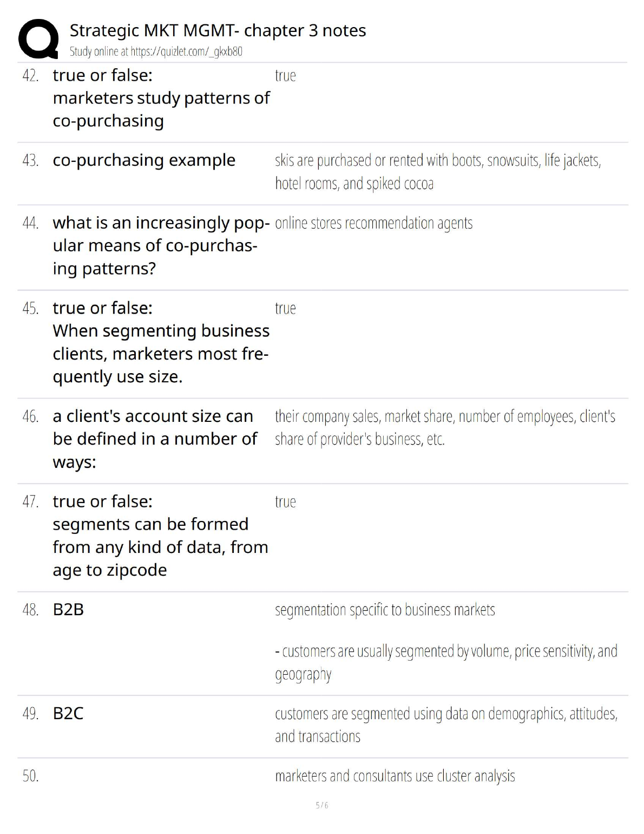Click the 'true' answer for item 45

pos(285,309)
